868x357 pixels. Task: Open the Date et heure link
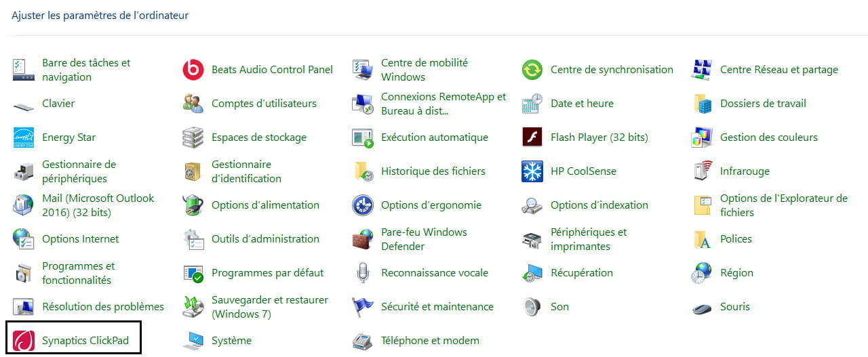coord(582,104)
